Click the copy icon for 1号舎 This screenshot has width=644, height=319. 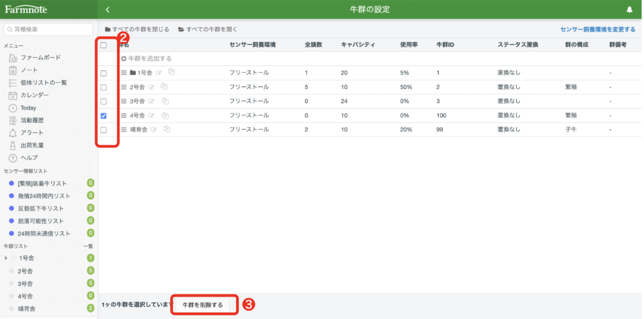tap(172, 72)
